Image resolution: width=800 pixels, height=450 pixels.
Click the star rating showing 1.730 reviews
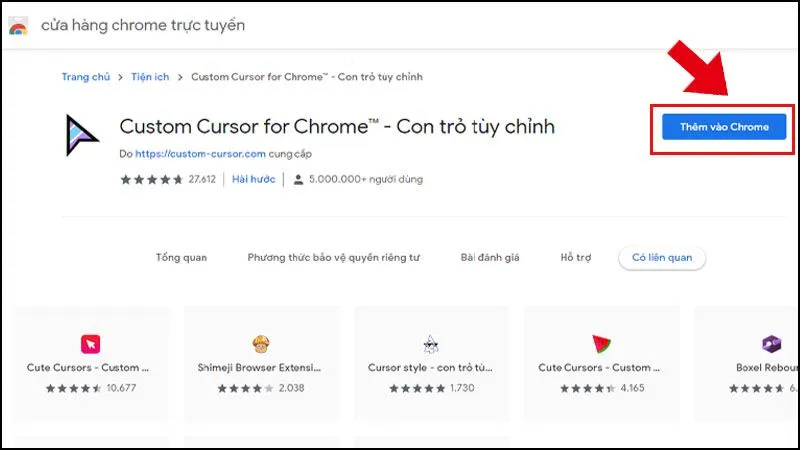417,388
